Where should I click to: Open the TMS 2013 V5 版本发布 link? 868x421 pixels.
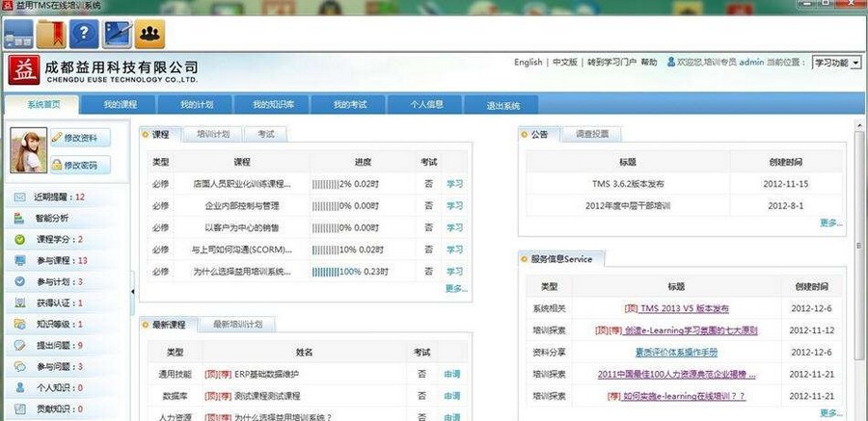pyautogui.click(x=676, y=308)
